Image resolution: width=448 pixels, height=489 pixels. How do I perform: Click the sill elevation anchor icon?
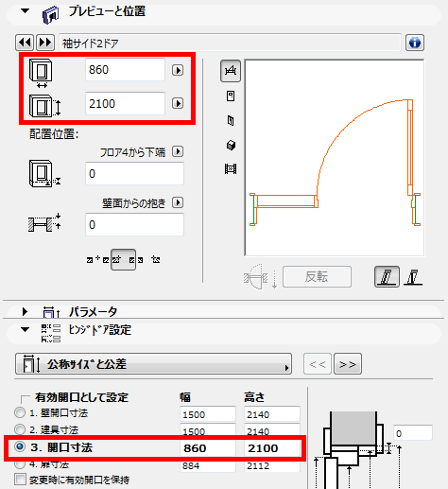[x=44, y=173]
